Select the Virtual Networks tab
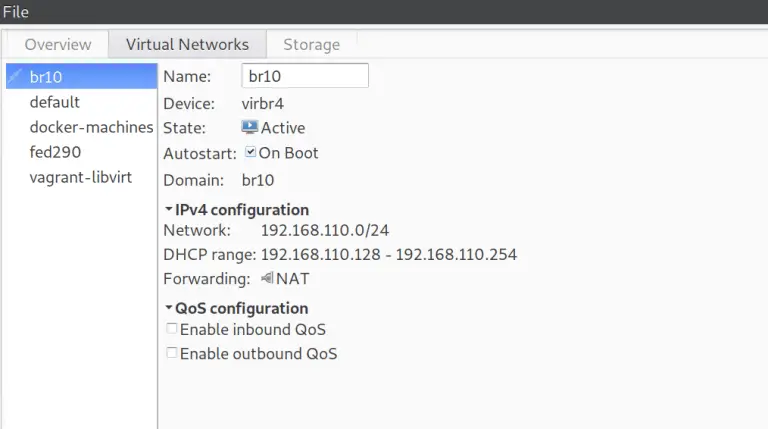 tap(187, 45)
